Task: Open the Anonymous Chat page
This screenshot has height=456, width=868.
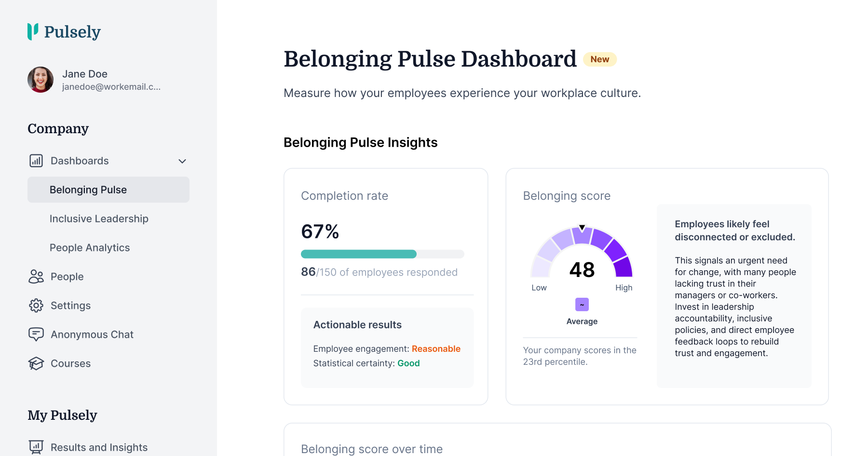Action: click(92, 334)
